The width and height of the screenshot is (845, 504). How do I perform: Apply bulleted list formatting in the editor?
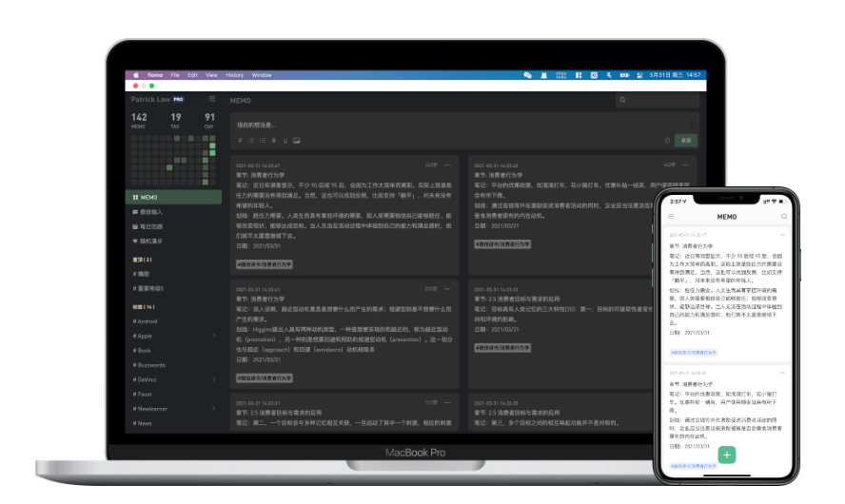[251, 141]
